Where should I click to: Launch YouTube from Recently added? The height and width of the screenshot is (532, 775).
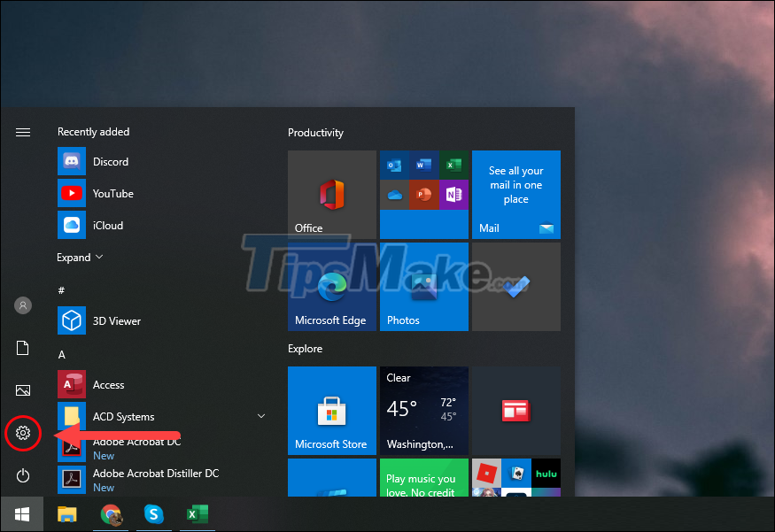(x=96, y=193)
